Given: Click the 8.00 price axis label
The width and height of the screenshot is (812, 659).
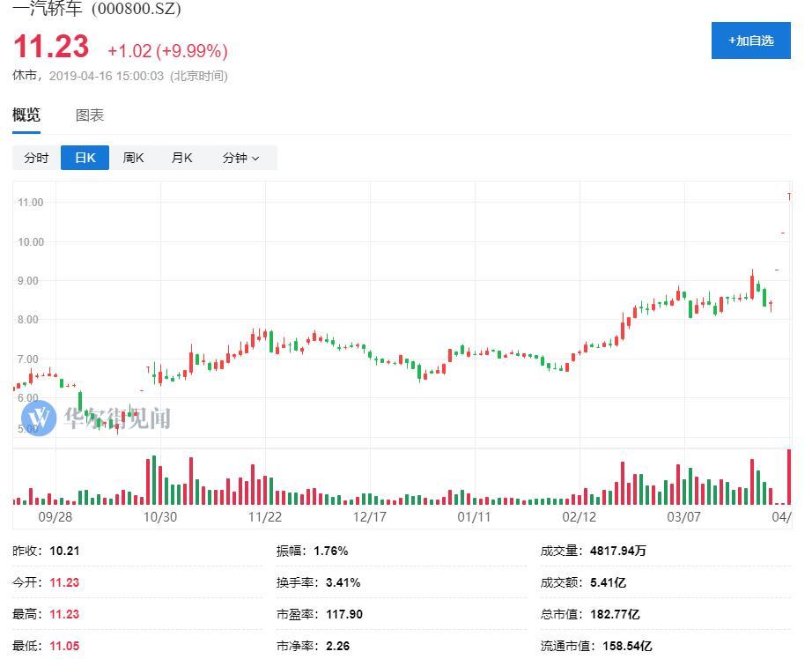Looking at the screenshot, I should [x=28, y=319].
